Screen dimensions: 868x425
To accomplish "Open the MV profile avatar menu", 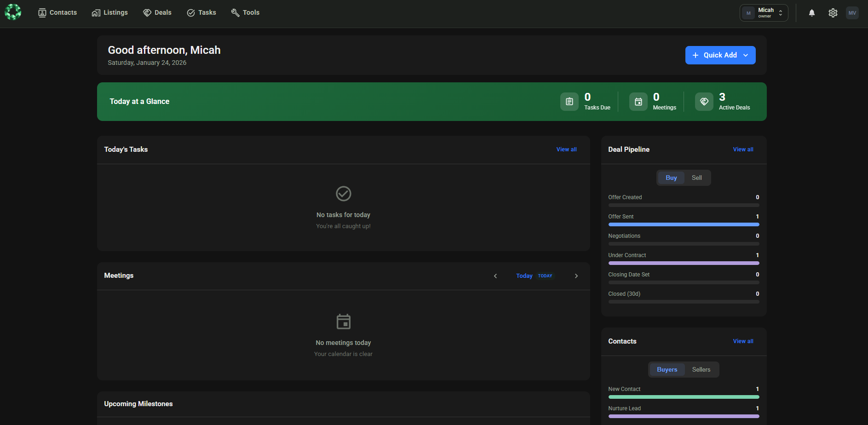I will coord(852,12).
